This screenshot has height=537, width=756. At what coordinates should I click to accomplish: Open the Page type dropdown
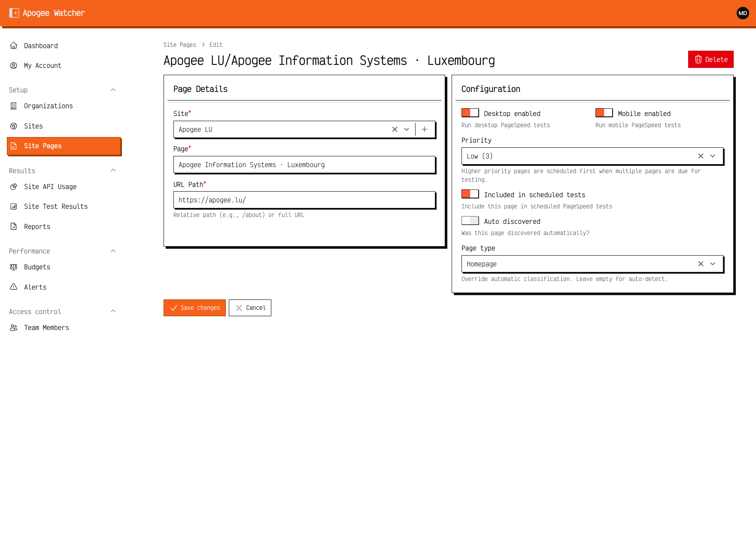pos(713,264)
